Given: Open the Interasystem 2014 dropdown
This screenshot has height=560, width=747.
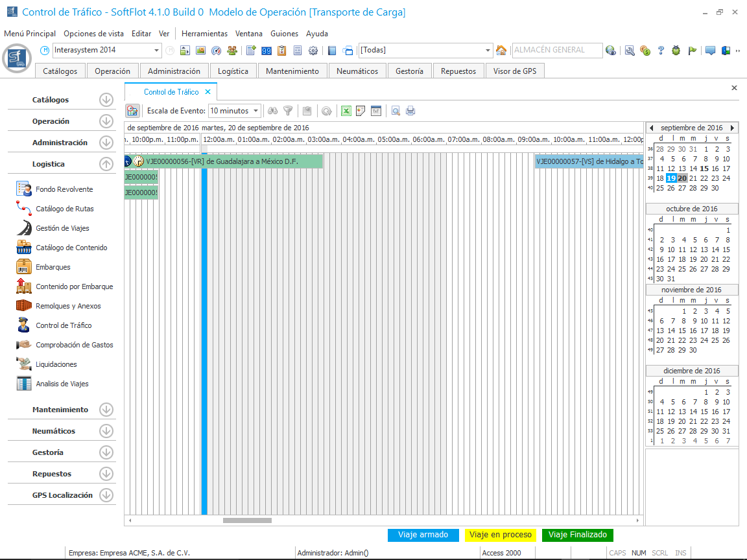Looking at the screenshot, I should [x=157, y=50].
